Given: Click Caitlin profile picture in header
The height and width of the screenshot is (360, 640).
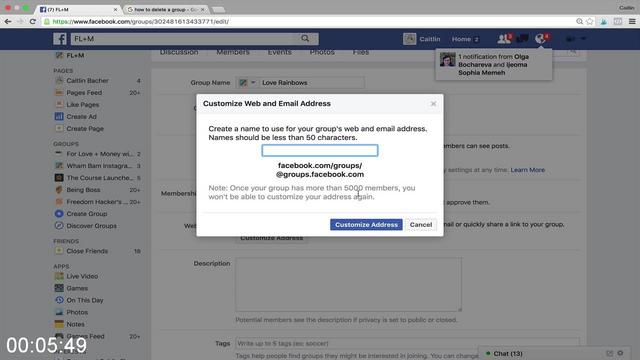Looking at the screenshot, I should pyautogui.click(x=409, y=39).
